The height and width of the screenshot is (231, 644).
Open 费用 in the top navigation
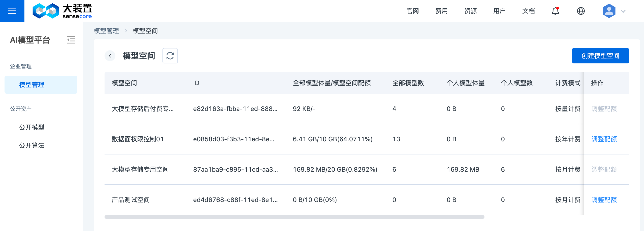[x=441, y=11]
